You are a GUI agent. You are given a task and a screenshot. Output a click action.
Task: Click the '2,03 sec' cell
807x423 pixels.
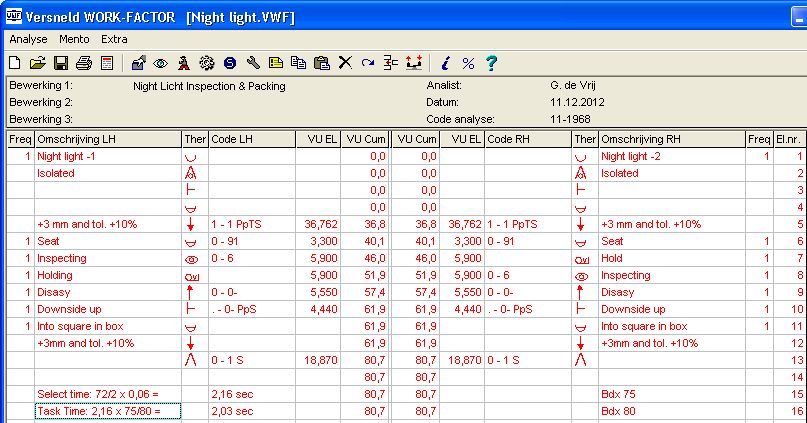252,411
